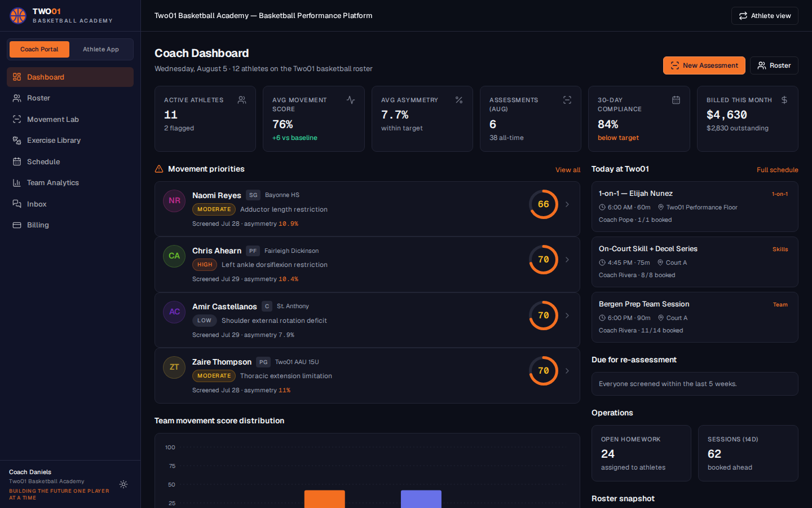This screenshot has width=812, height=508.
Task: Open the Full schedule link
Action: coord(778,170)
